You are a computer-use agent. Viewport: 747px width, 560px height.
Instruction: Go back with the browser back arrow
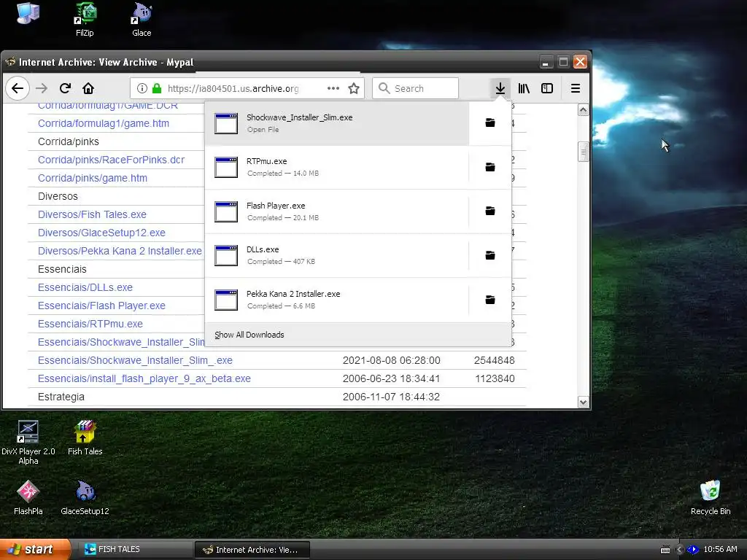[x=18, y=88]
